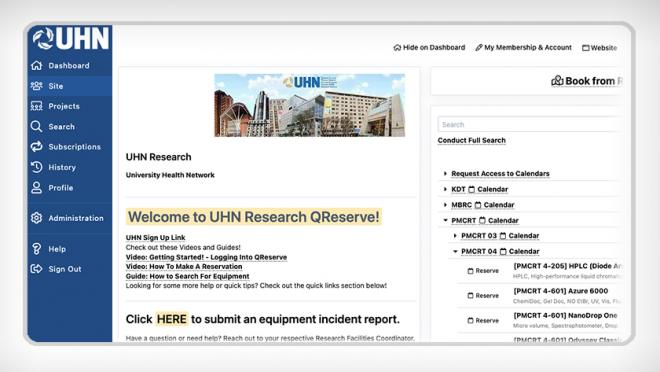Click the Projects icon in sidebar
Viewport: 660px width, 372px height.
coord(37,106)
